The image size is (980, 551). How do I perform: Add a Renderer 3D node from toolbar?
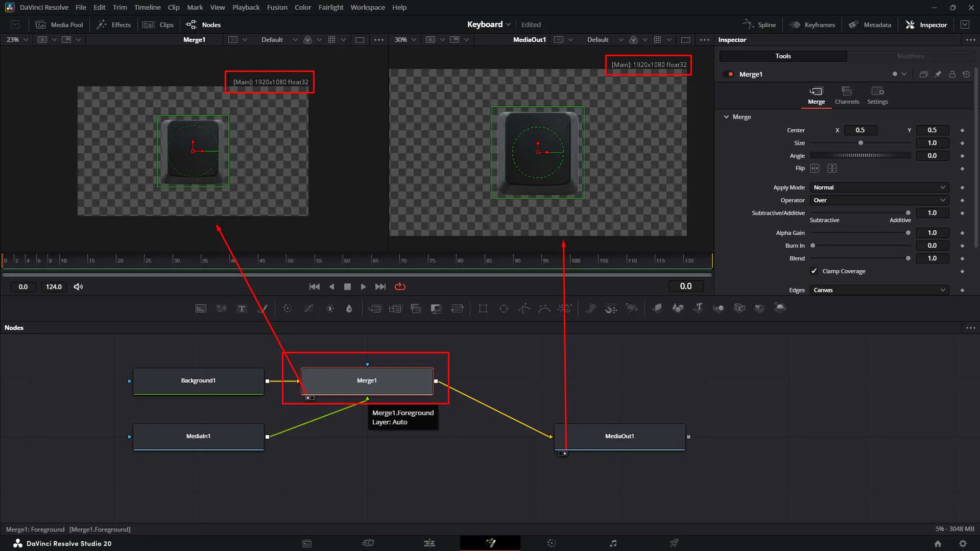[x=780, y=307]
